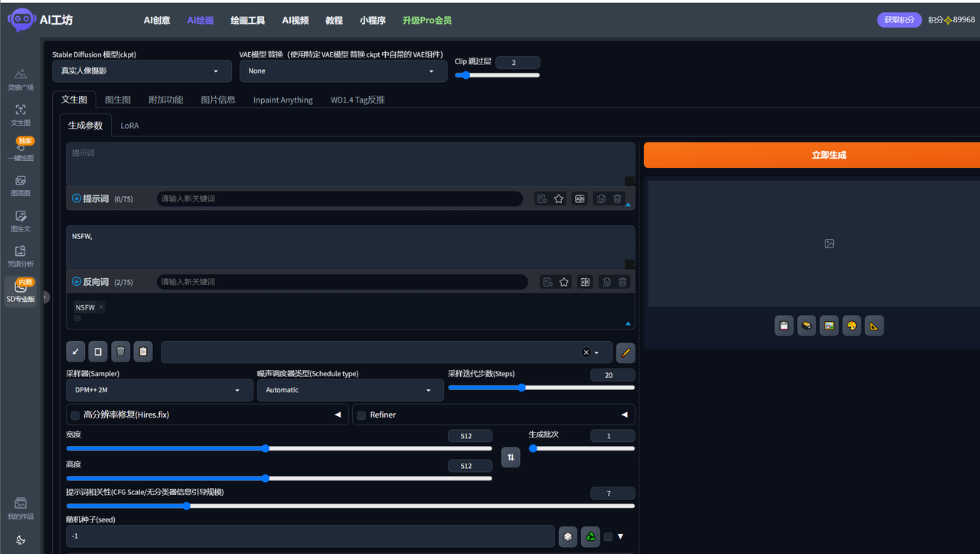The width and height of the screenshot is (980, 554).
Task: Open the Inpaint Anything tab
Action: [x=283, y=100]
